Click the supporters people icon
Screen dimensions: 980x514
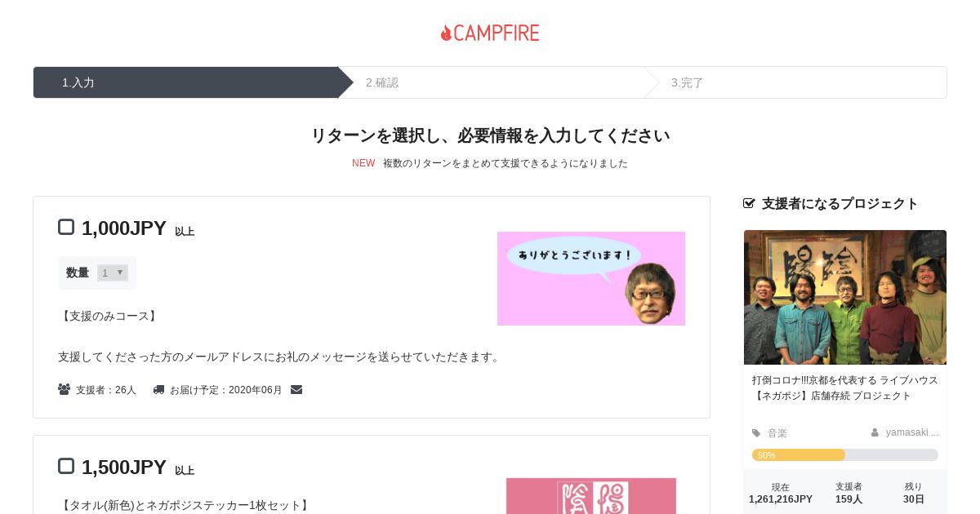(x=64, y=390)
